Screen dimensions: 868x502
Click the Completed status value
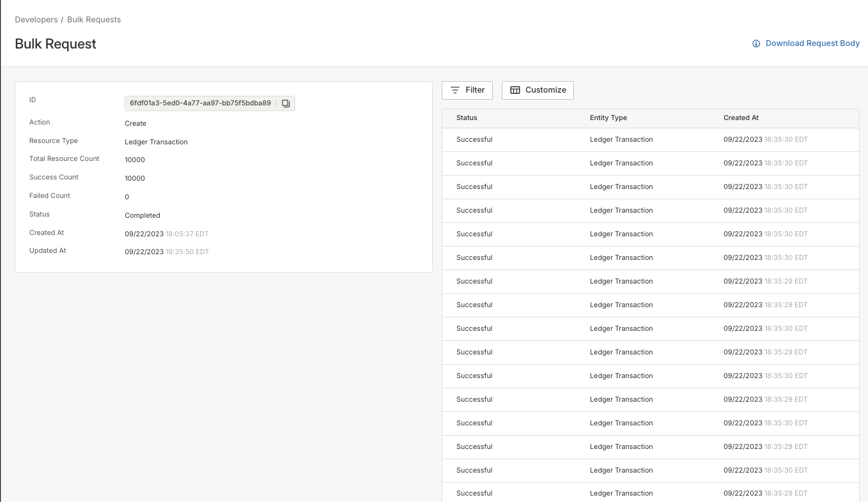click(x=142, y=215)
